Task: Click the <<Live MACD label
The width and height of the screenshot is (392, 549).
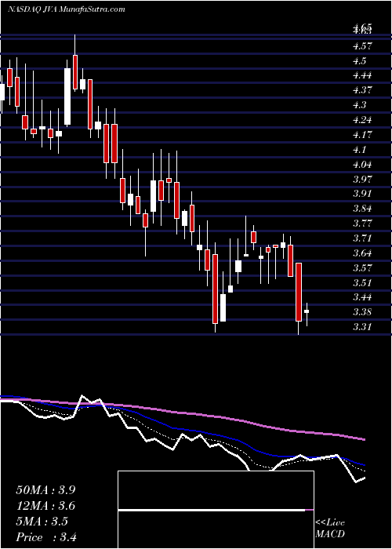Action: tap(330, 529)
